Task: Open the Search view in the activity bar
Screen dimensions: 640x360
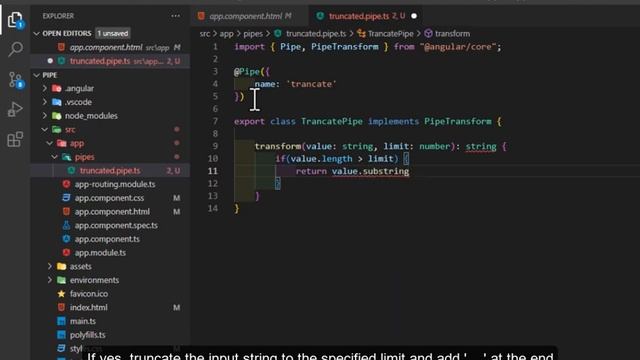Action: point(16,49)
